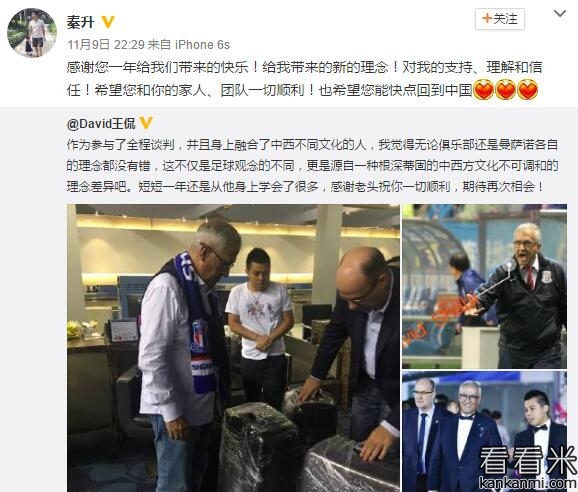Click the middle heart emoji
578x492 pixels.
click(x=505, y=90)
